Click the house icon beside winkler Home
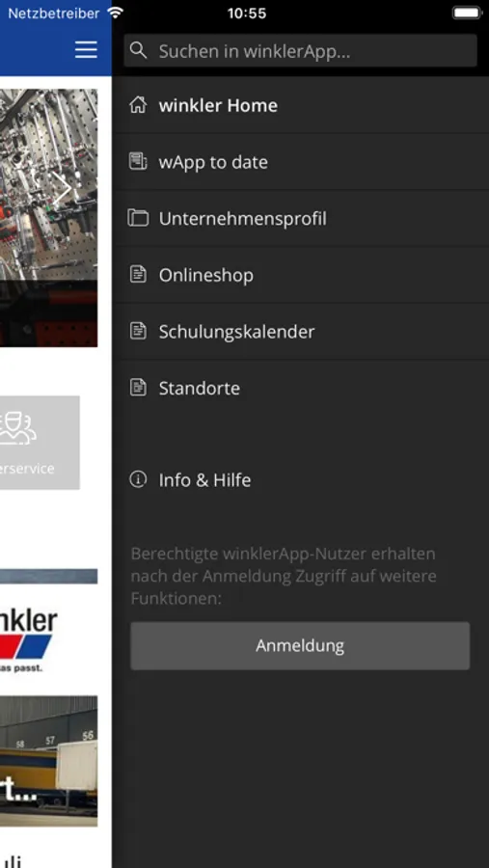The width and height of the screenshot is (489, 868). 138,104
